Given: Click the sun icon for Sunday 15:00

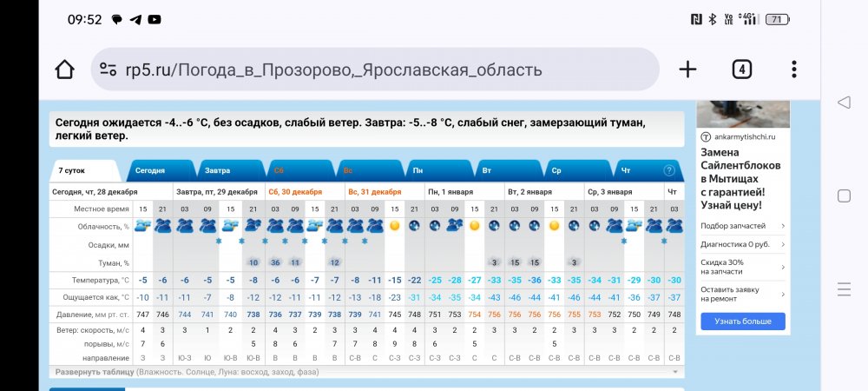Looking at the screenshot, I should pyautogui.click(x=394, y=226).
